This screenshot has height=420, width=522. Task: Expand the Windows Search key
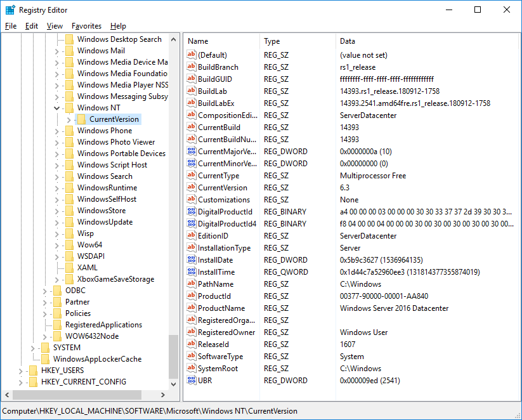click(x=56, y=176)
